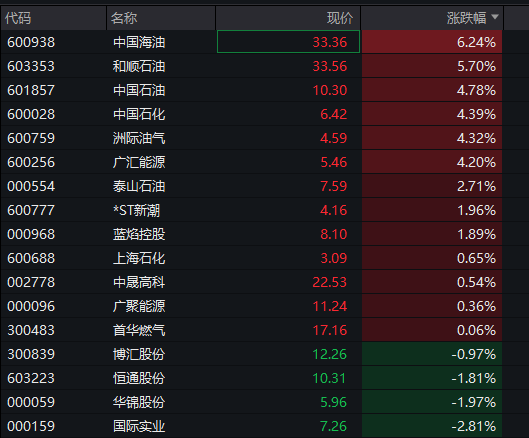Click the 4.20% change cell
The image size is (529, 438).
point(432,162)
